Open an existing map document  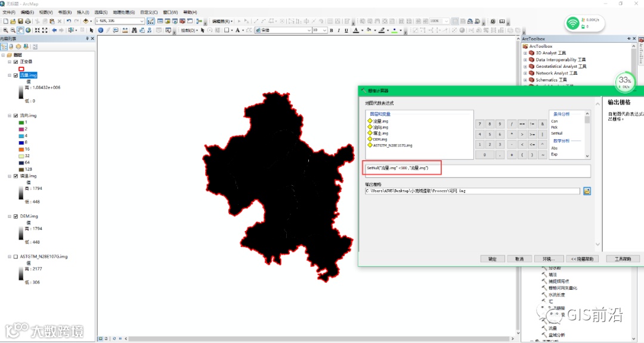[x=13, y=21]
